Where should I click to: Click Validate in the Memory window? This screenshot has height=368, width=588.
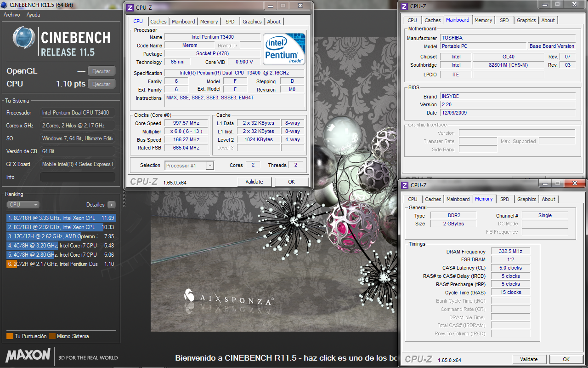click(x=529, y=359)
